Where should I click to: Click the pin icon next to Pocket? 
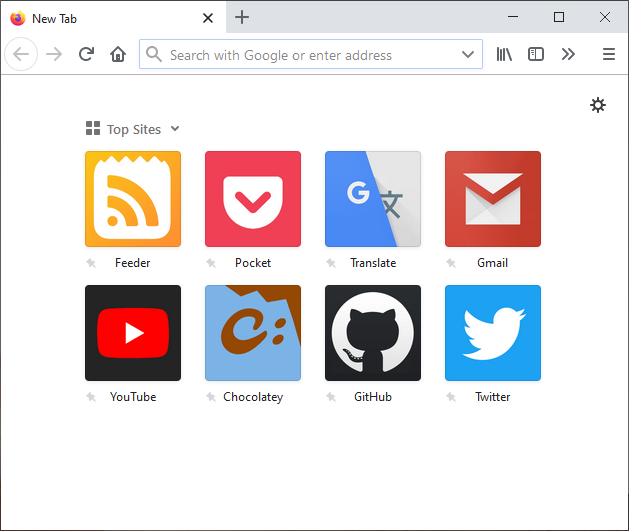click(211, 263)
